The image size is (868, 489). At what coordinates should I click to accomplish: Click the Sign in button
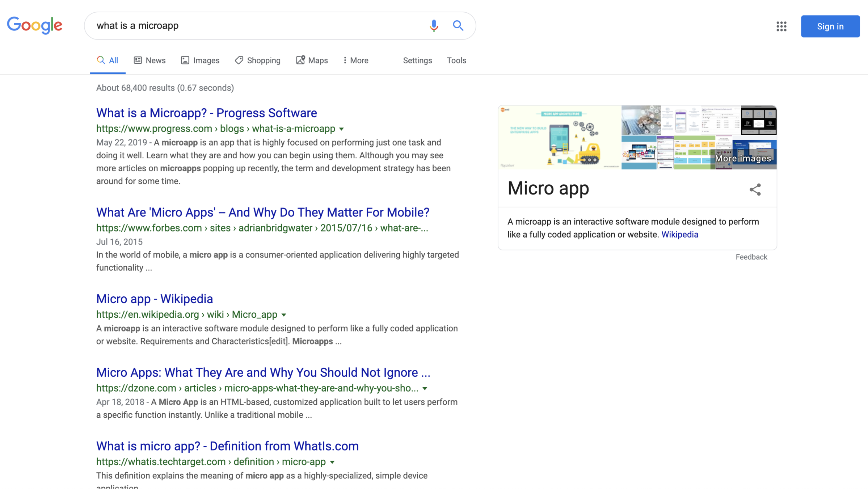coord(830,26)
